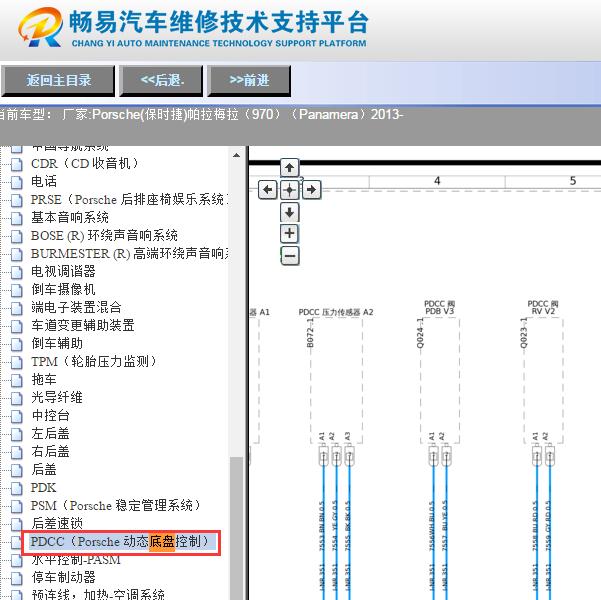Click column 4 header of the diagram
The image size is (601, 600).
click(x=437, y=181)
